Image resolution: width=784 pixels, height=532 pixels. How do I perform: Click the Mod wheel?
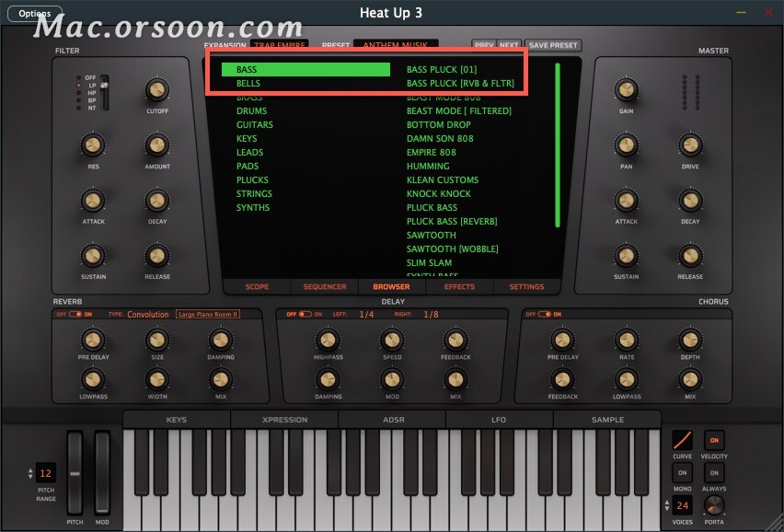102,473
